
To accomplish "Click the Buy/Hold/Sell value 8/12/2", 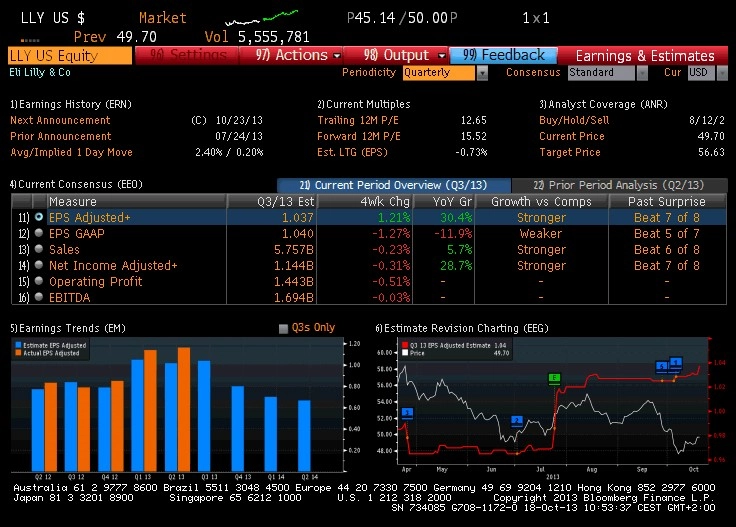I will pos(706,120).
